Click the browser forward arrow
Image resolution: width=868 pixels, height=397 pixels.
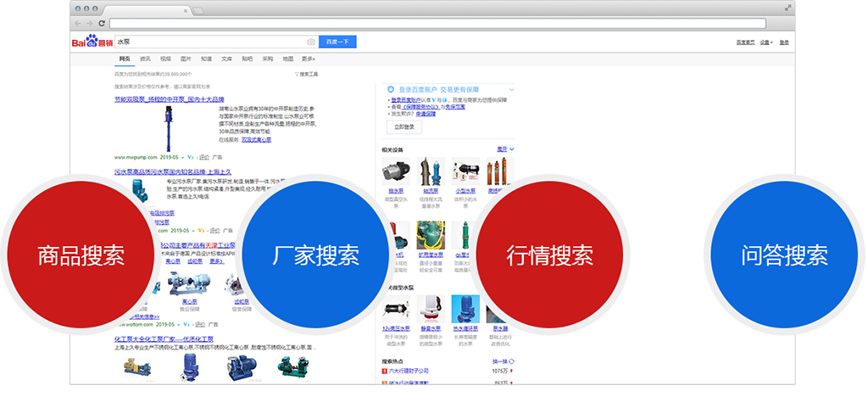[x=90, y=22]
